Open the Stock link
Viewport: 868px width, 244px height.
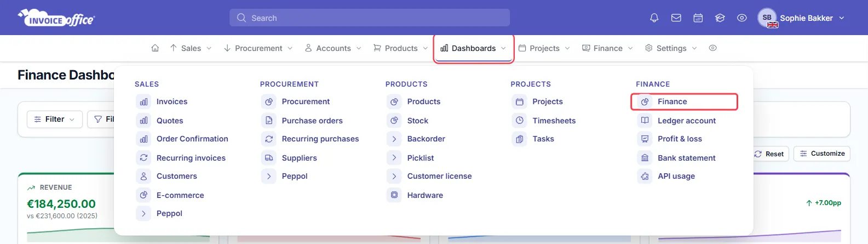tap(418, 121)
